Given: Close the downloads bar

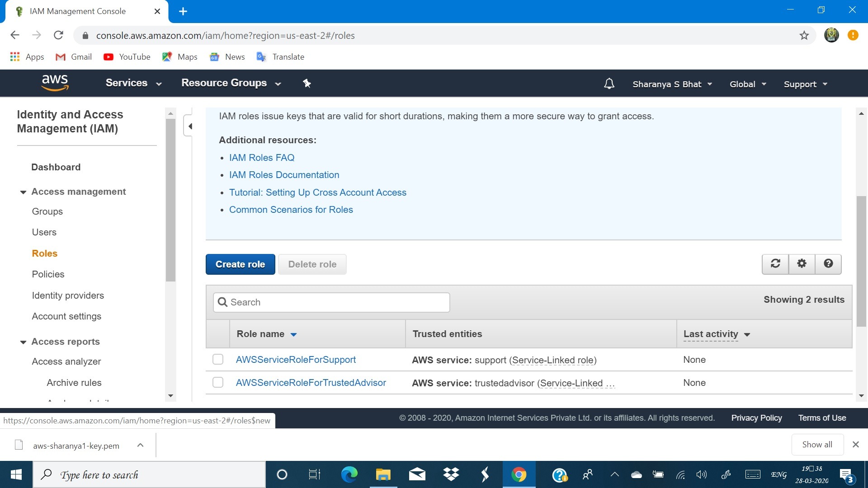Looking at the screenshot, I should tap(855, 445).
